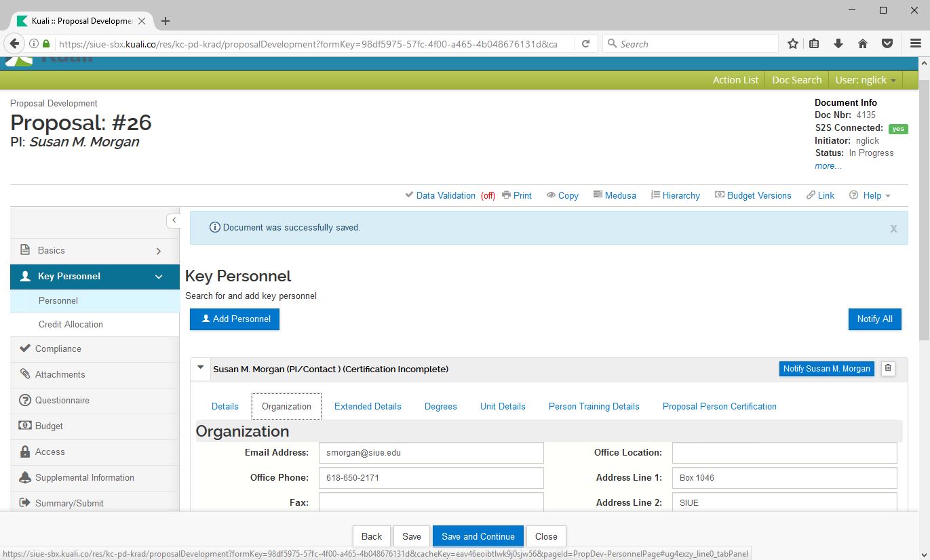Collapse Susan M. Morgan personnel panel

pos(200,369)
